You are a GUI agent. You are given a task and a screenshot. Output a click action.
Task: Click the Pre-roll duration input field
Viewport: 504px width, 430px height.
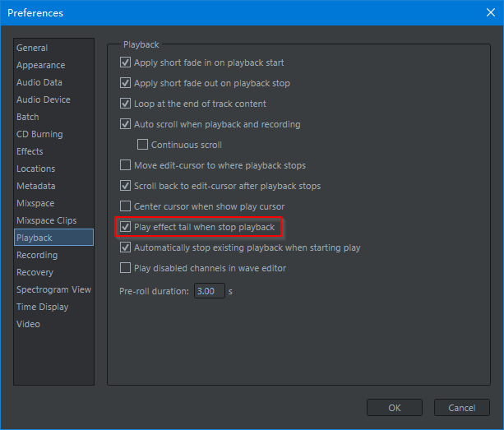[x=210, y=291]
